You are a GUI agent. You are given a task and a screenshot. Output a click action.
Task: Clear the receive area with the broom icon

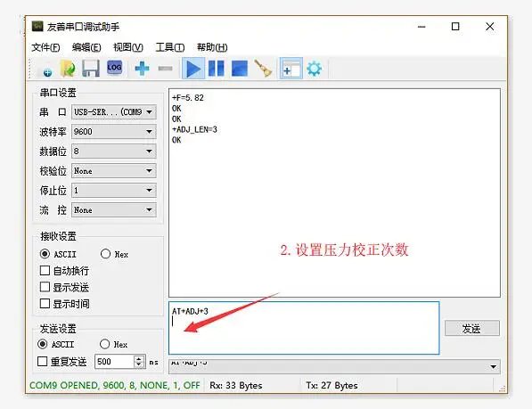[x=263, y=69]
